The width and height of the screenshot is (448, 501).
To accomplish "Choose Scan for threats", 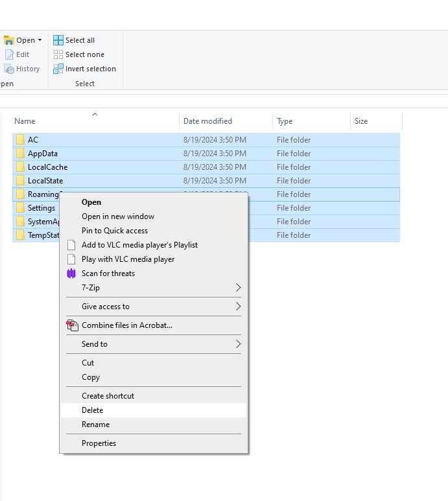I will click(x=154, y=274).
